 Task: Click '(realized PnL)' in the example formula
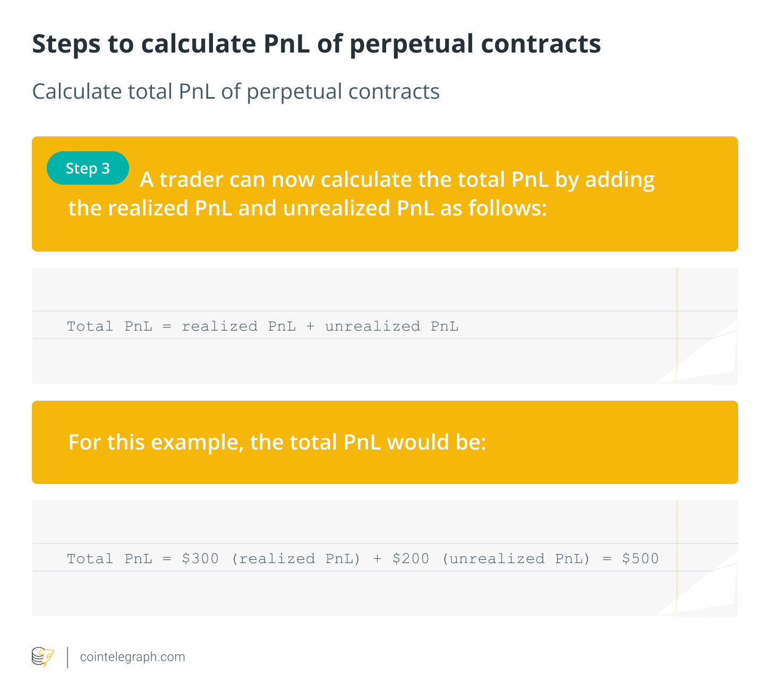pos(296,558)
